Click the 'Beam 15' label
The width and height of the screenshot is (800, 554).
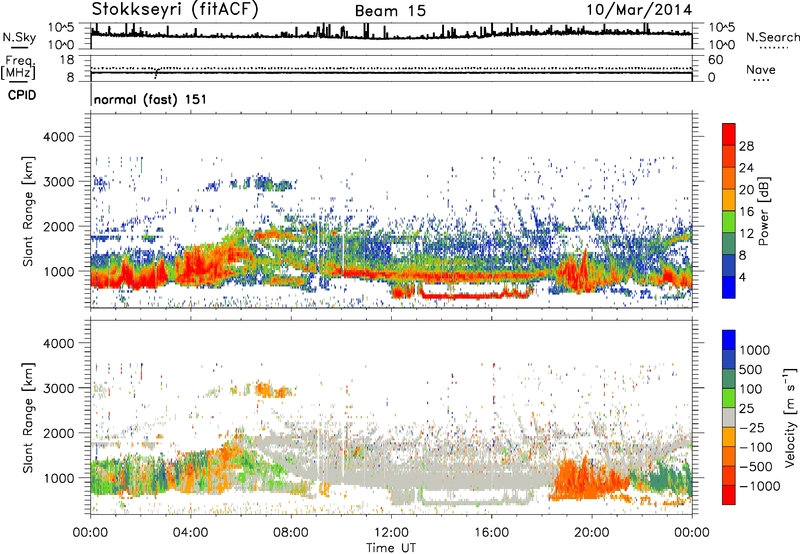tap(390, 11)
